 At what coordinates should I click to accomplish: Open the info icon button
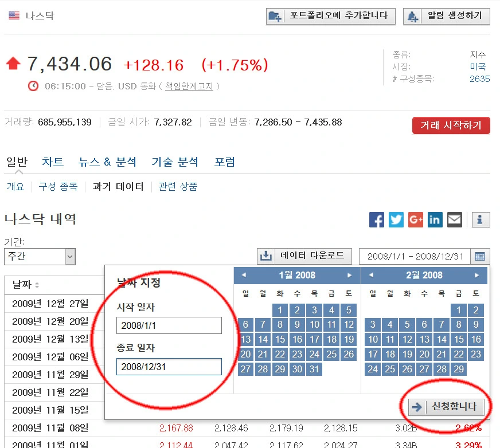481,220
